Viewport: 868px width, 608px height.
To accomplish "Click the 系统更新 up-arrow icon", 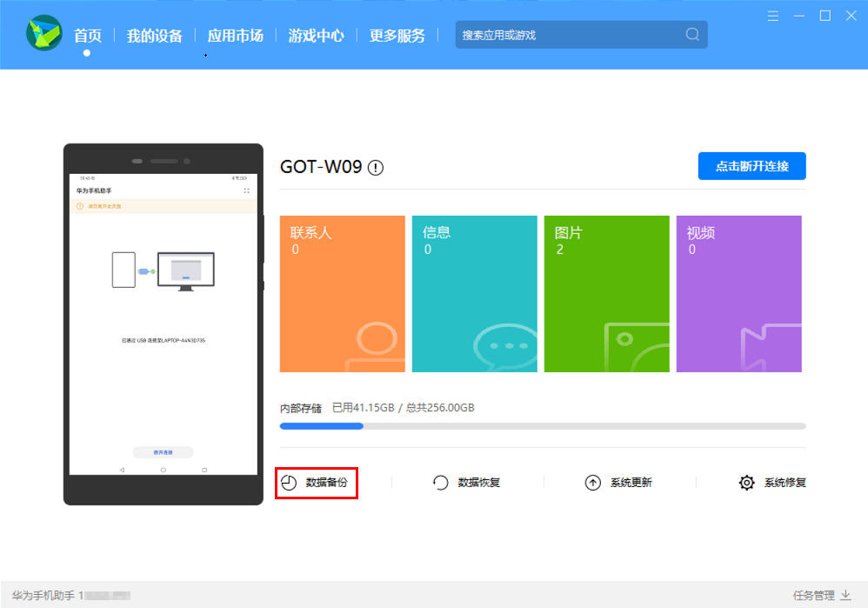I will (592, 483).
